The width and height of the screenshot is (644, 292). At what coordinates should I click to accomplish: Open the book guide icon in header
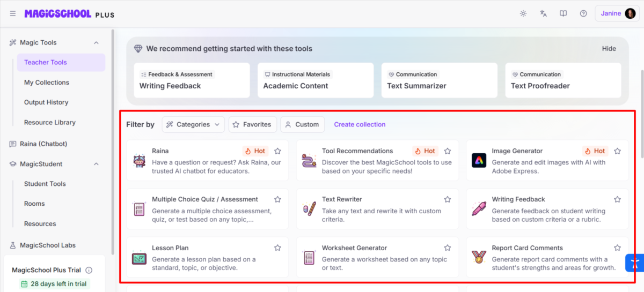tap(563, 13)
